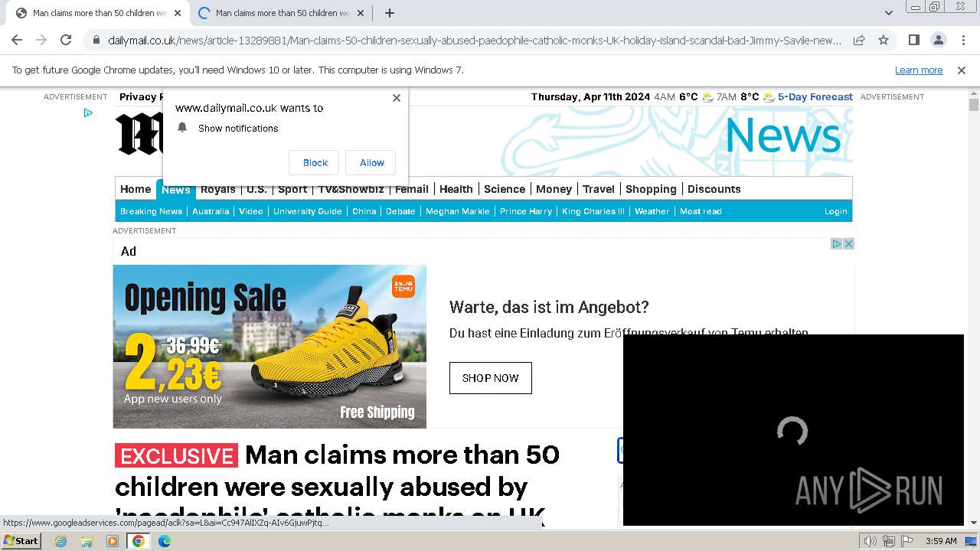Viewport: 980px width, 551px height.
Task: Open the Femail section
Action: click(411, 189)
